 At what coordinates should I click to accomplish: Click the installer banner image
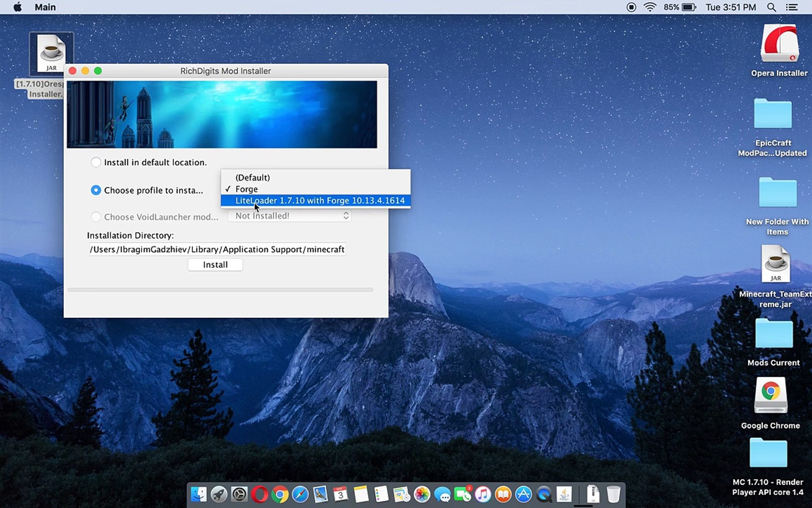pyautogui.click(x=222, y=114)
